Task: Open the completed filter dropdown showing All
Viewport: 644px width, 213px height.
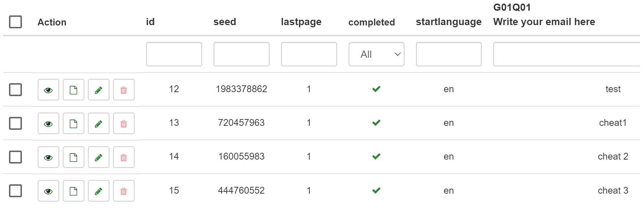Action: 377,54
